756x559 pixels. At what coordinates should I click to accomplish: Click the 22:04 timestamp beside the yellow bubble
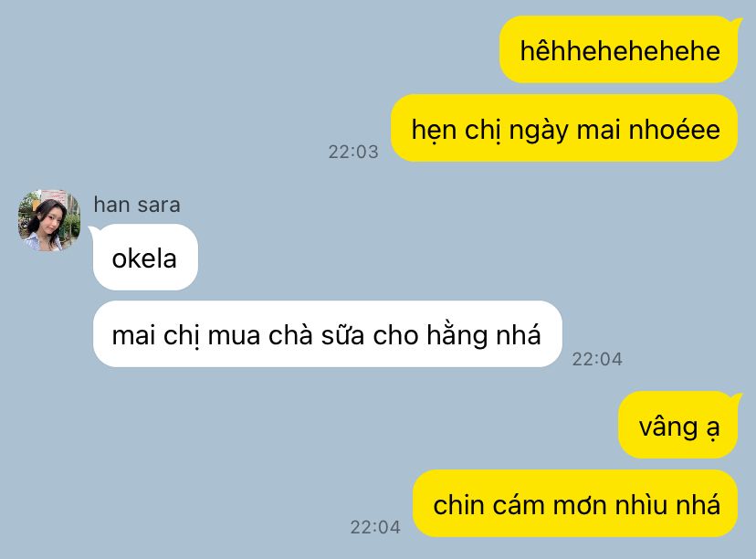coord(375,527)
